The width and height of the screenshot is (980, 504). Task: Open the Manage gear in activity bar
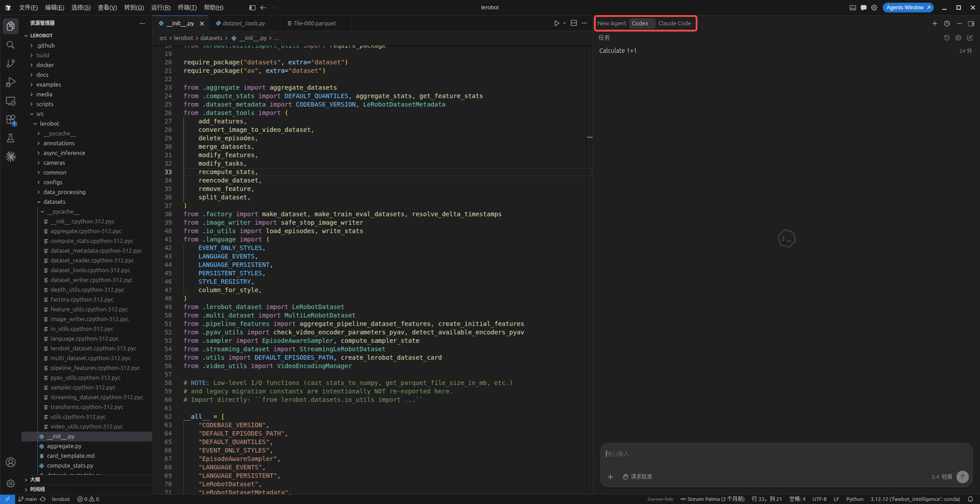(11, 483)
